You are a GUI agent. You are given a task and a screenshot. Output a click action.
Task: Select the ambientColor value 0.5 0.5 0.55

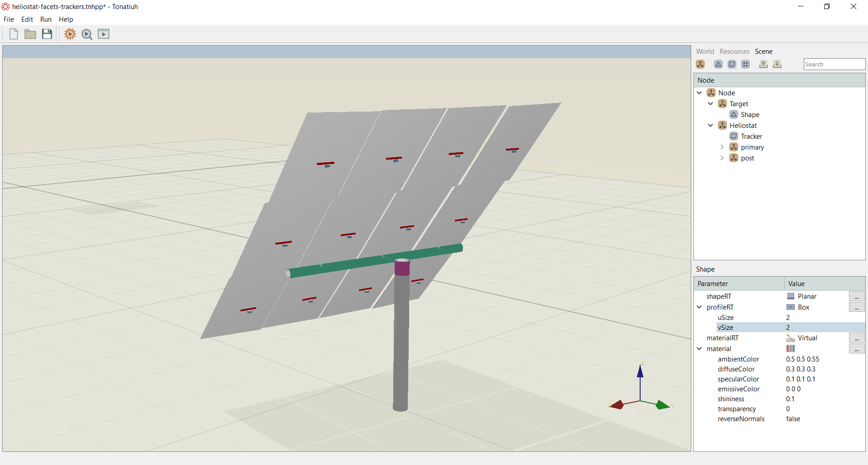pyautogui.click(x=802, y=359)
